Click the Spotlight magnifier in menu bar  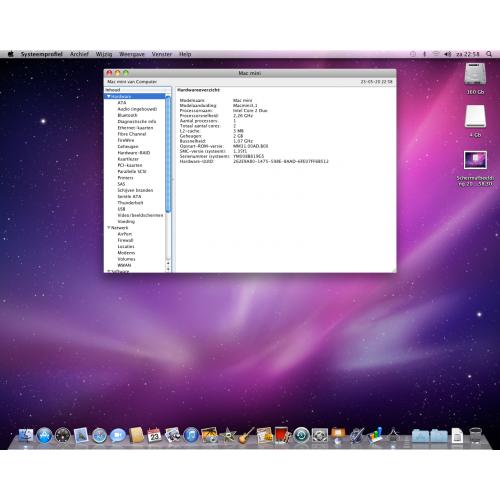point(489,54)
